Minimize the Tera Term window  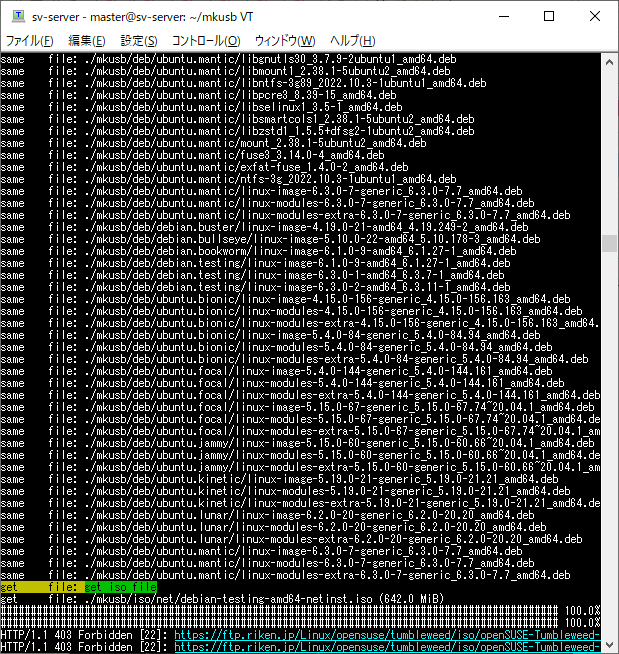click(504, 16)
